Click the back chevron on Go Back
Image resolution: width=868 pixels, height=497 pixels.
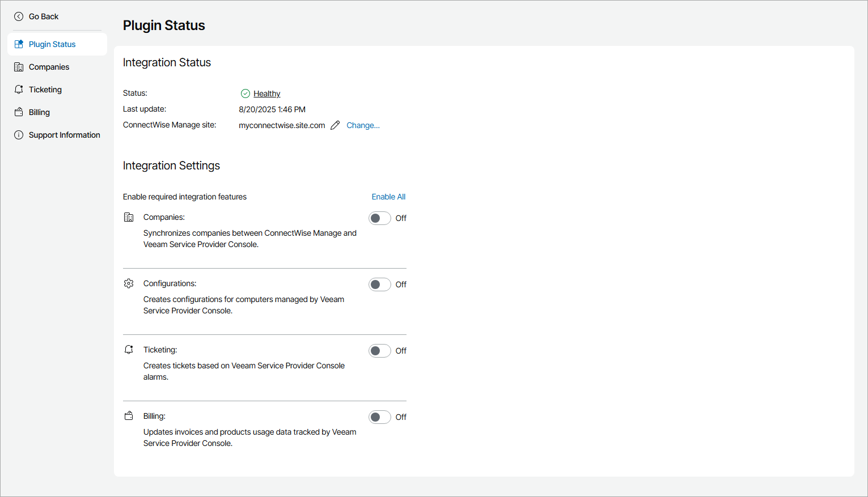[x=19, y=16]
